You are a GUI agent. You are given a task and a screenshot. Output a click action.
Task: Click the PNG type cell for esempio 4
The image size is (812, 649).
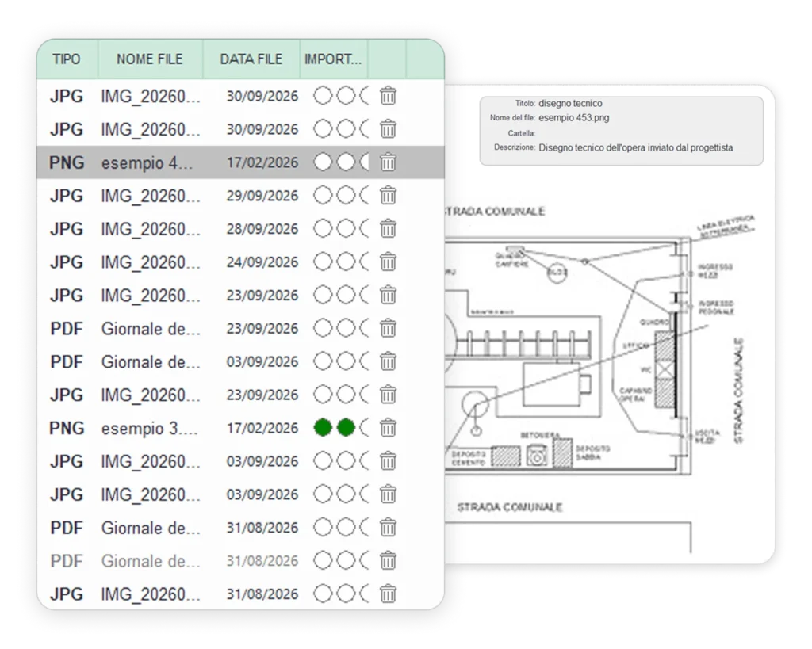(67, 163)
